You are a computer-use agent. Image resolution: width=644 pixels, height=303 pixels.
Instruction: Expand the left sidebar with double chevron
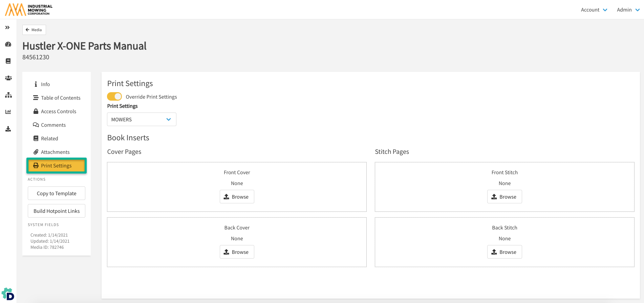[x=7, y=27]
